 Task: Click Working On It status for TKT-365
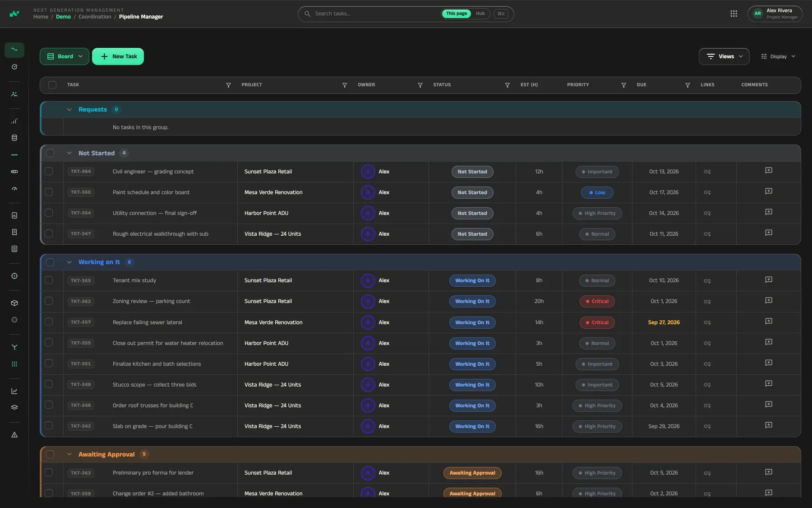click(472, 281)
